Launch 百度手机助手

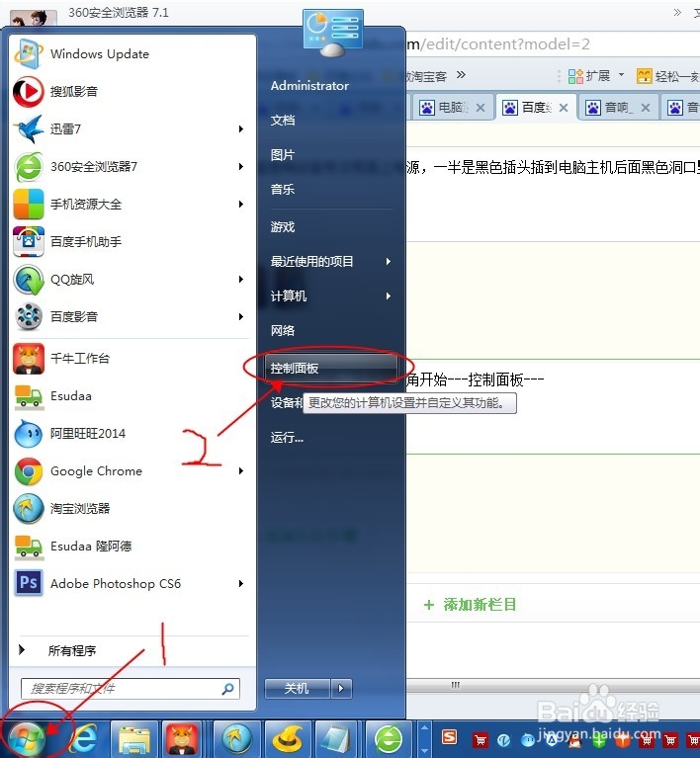click(131, 242)
